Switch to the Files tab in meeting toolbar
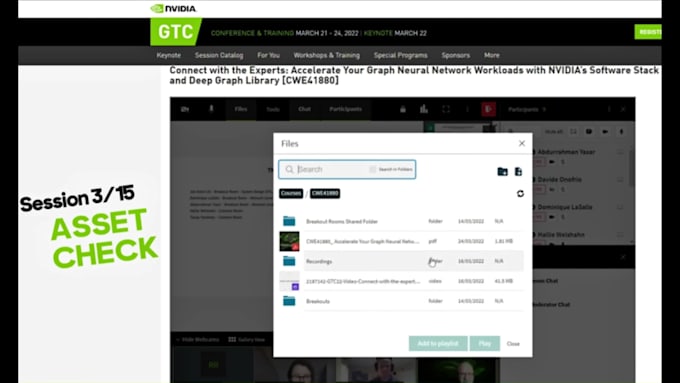 (241, 109)
